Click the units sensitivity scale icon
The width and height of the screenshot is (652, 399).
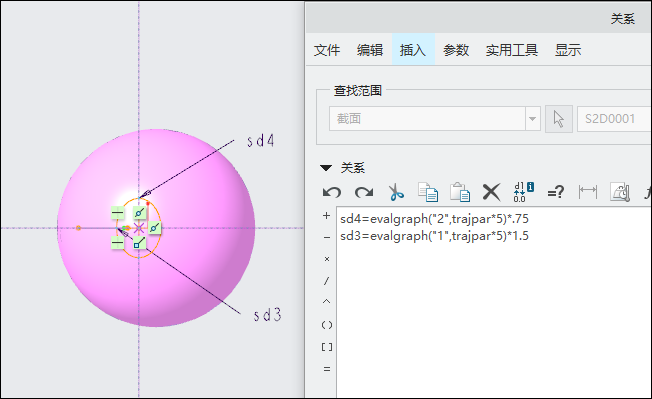coord(620,192)
